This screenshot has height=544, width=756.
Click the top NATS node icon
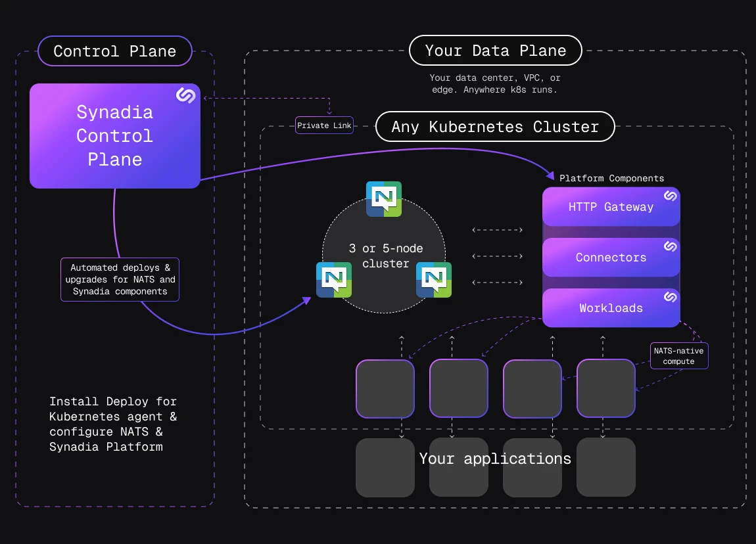pyautogui.click(x=384, y=199)
